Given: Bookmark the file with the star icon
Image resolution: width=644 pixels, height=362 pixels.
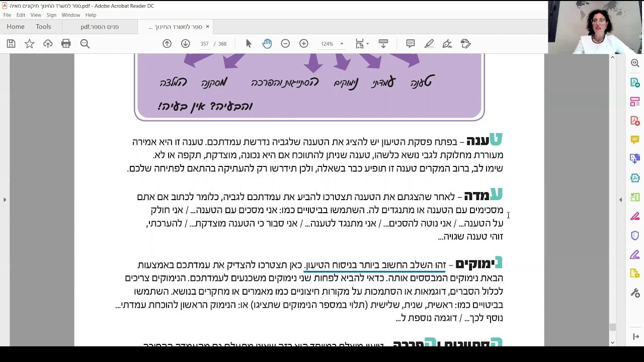Looking at the screenshot, I should (29, 44).
